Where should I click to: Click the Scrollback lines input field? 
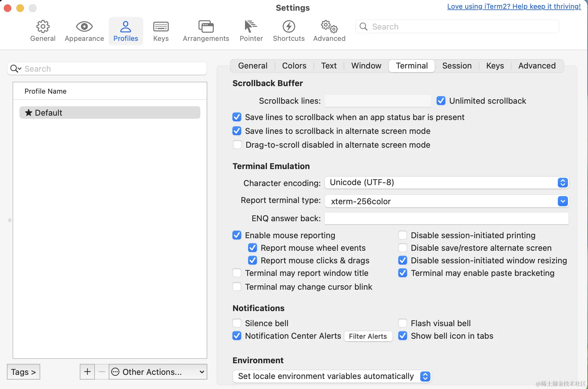(378, 101)
